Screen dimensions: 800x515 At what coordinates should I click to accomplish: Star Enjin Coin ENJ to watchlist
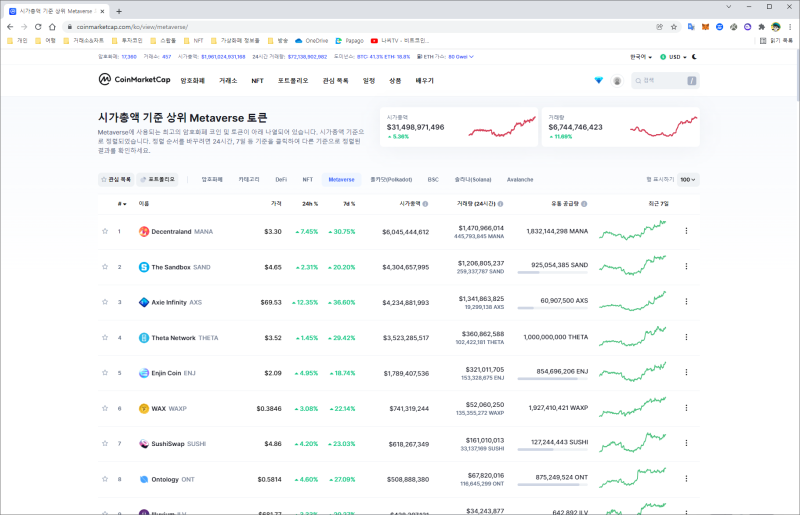tap(105, 373)
